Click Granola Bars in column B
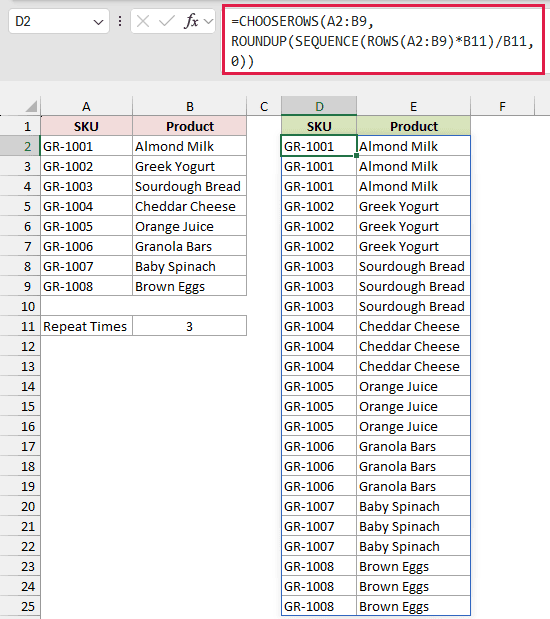Screen dimensions: 550x619 (x=190, y=246)
